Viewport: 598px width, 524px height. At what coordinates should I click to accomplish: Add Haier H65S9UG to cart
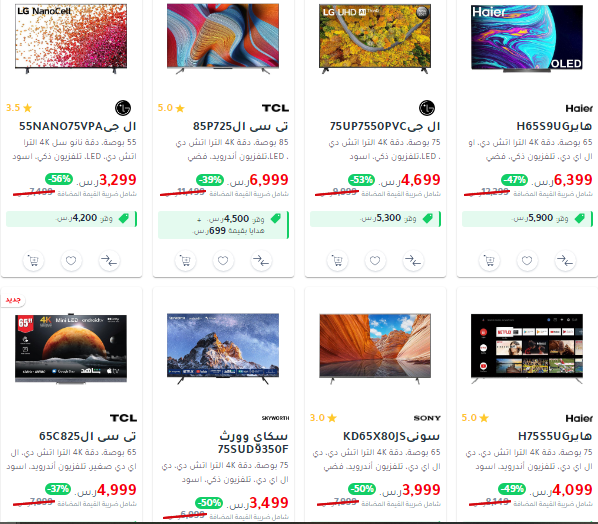[x=489, y=261]
